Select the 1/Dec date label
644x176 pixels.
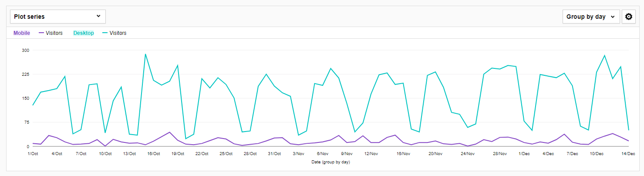tap(524, 154)
